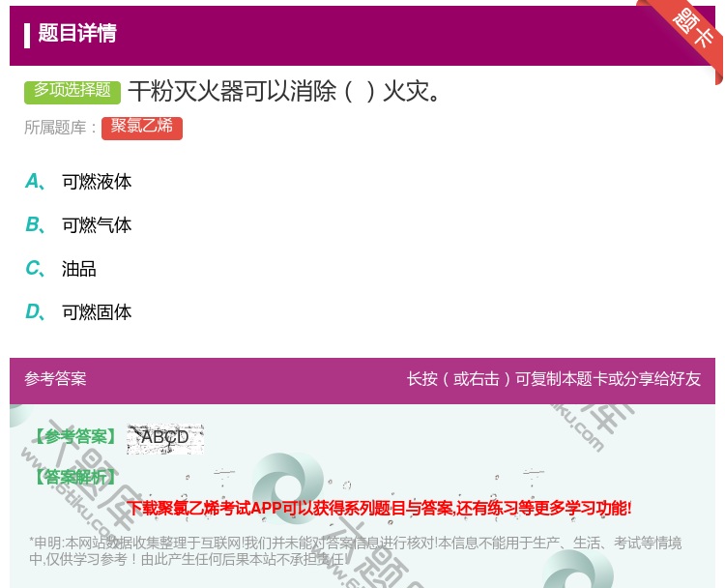Click the 多项选择题 green tag

(72, 91)
